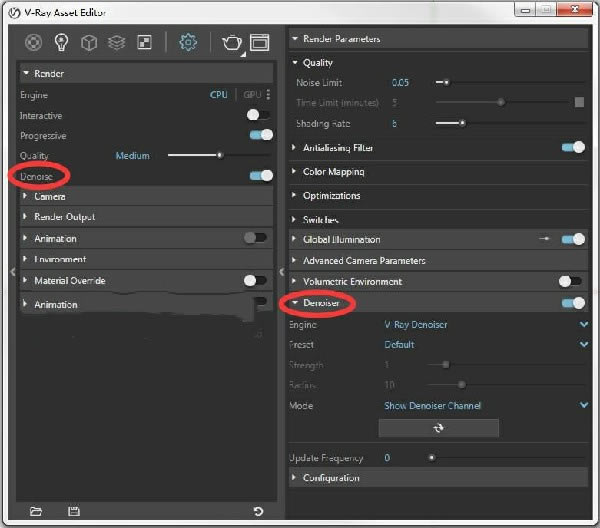Click the Shading Rate slider handle

pos(463,123)
